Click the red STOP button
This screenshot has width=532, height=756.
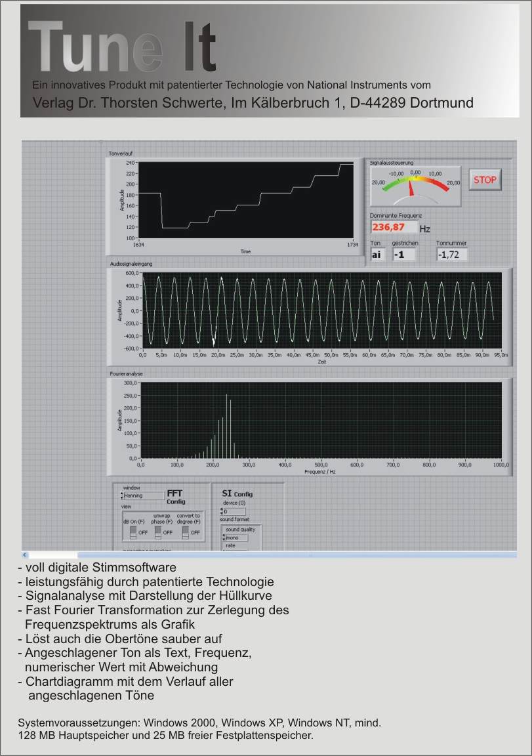coord(485,180)
